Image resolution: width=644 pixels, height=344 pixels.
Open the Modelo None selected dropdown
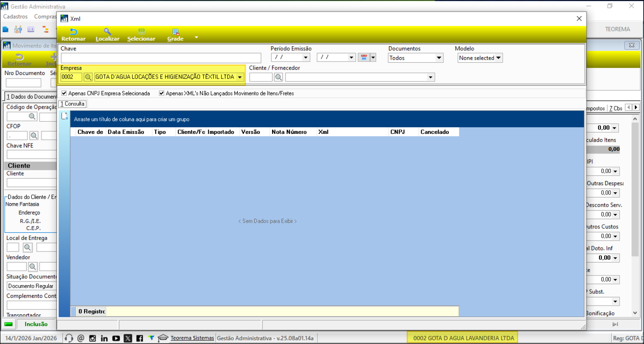[480, 58]
